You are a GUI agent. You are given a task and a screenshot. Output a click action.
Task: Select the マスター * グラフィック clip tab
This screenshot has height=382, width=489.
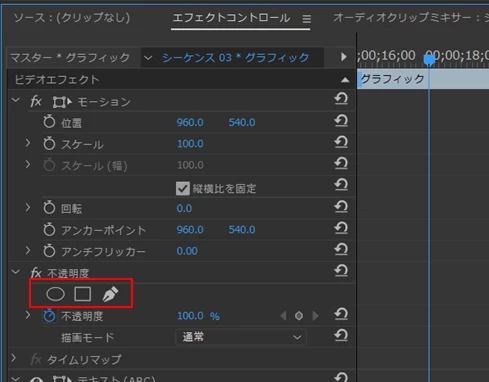[70, 58]
